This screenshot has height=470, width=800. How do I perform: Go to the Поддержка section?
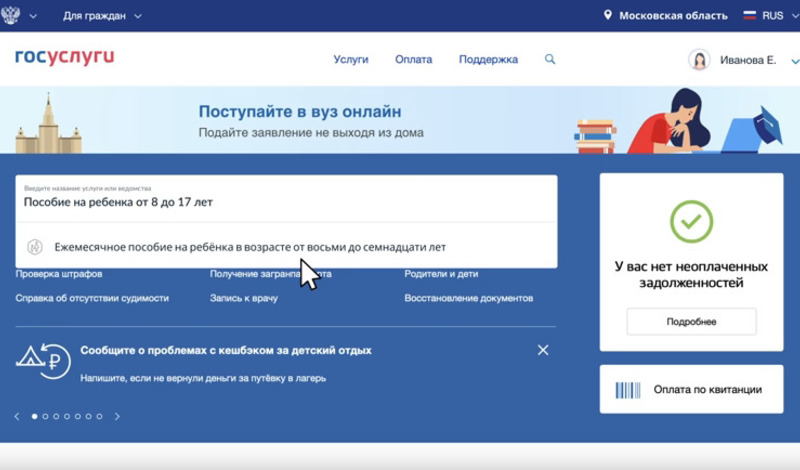[488, 60]
